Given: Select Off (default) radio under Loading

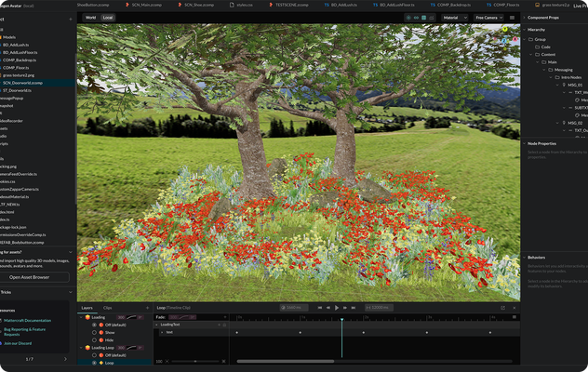Looking at the screenshot, I should (x=94, y=325).
